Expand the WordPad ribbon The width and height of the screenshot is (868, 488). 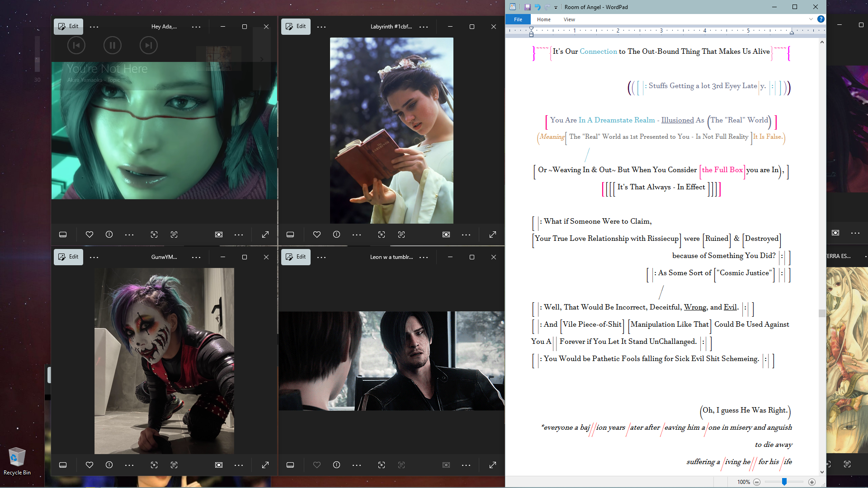point(811,19)
